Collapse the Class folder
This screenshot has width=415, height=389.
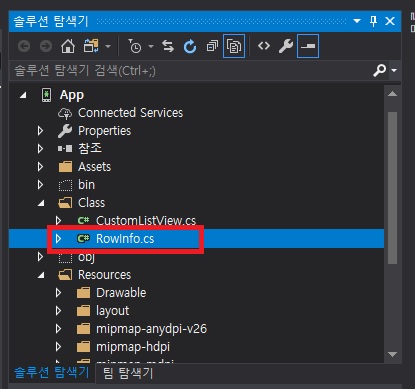coord(41,203)
